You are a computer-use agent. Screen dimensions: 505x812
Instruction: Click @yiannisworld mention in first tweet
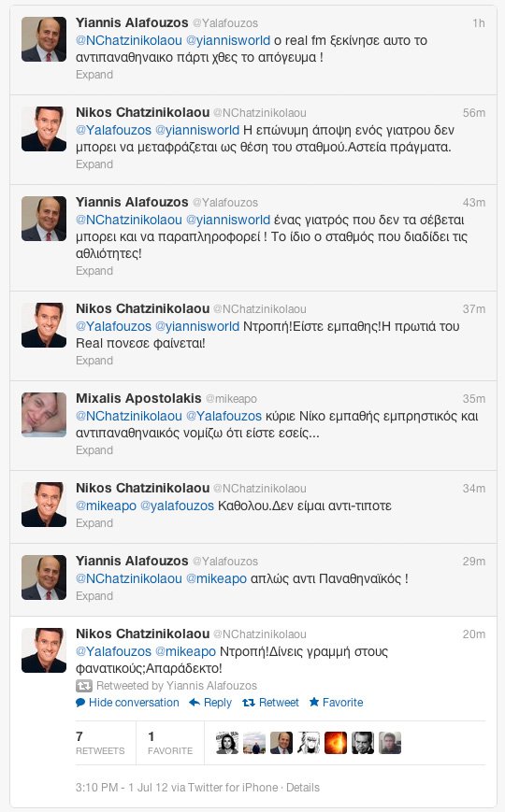[228, 40]
